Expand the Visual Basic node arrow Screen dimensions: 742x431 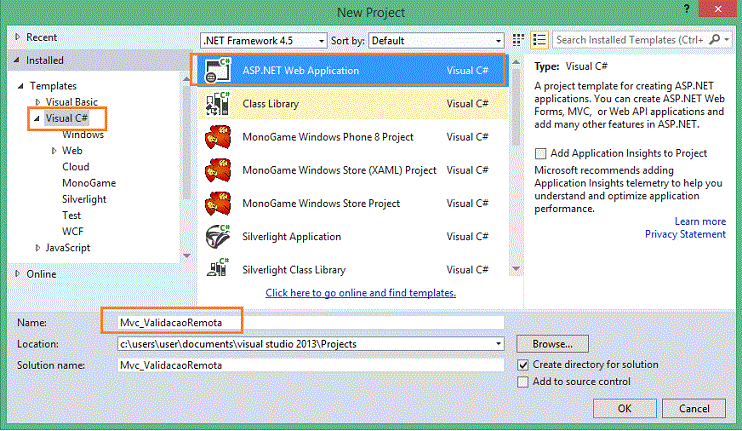pyautogui.click(x=38, y=102)
